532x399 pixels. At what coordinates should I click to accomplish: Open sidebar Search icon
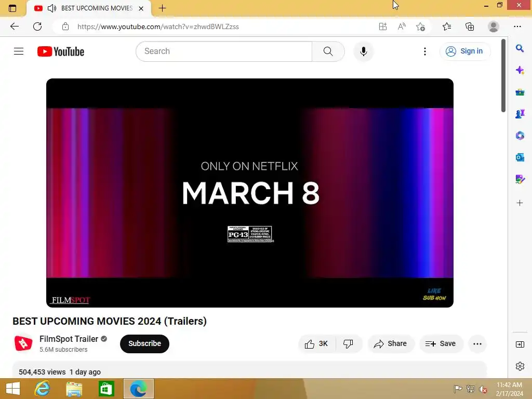(520, 48)
